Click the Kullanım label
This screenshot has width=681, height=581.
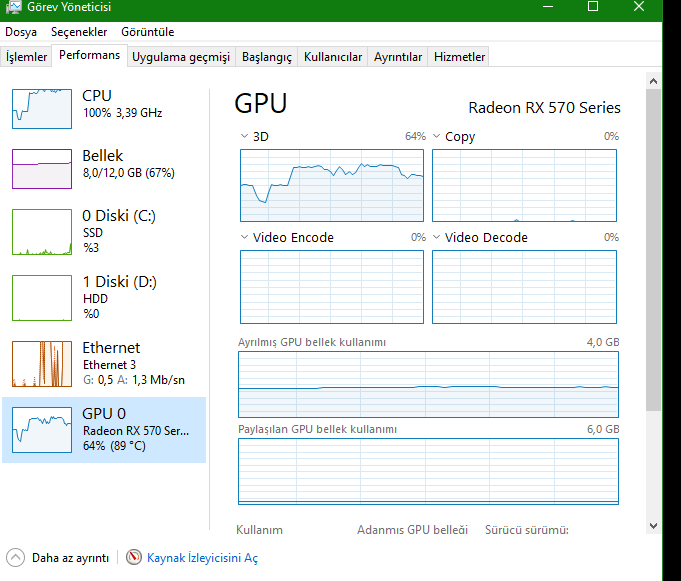tap(259, 530)
